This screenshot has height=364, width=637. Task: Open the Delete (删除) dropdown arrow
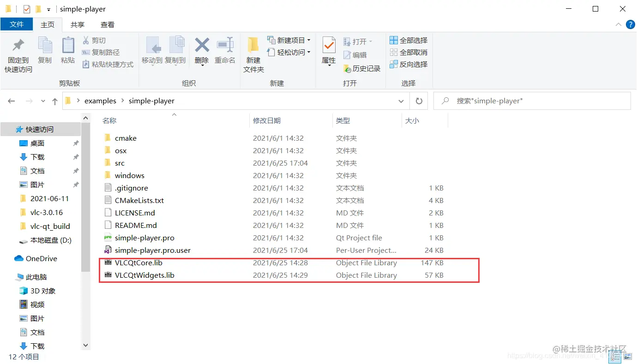202,66
